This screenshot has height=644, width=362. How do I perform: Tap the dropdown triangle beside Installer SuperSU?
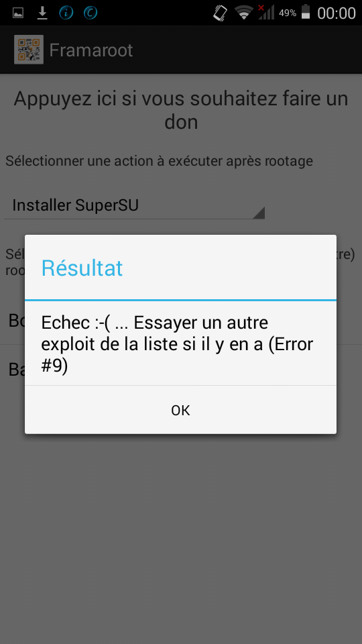(x=259, y=213)
